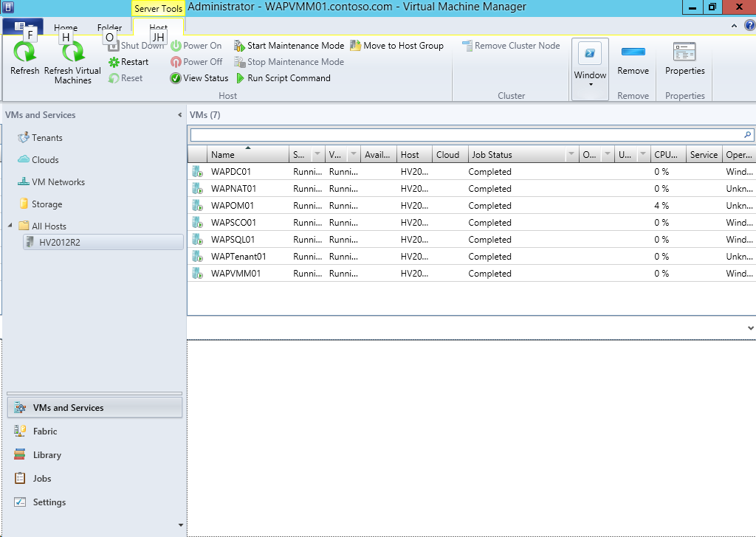Open navigation pane options arrow
The image size is (756, 537).
181,525
